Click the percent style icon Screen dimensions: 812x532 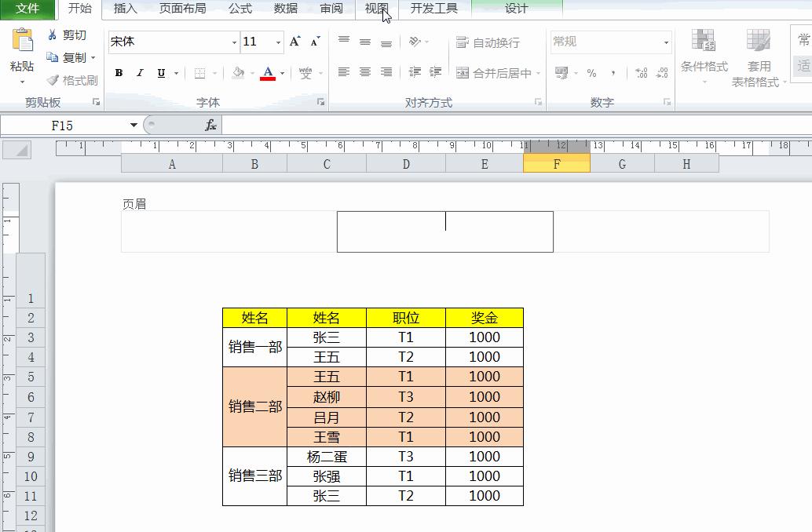(591, 73)
